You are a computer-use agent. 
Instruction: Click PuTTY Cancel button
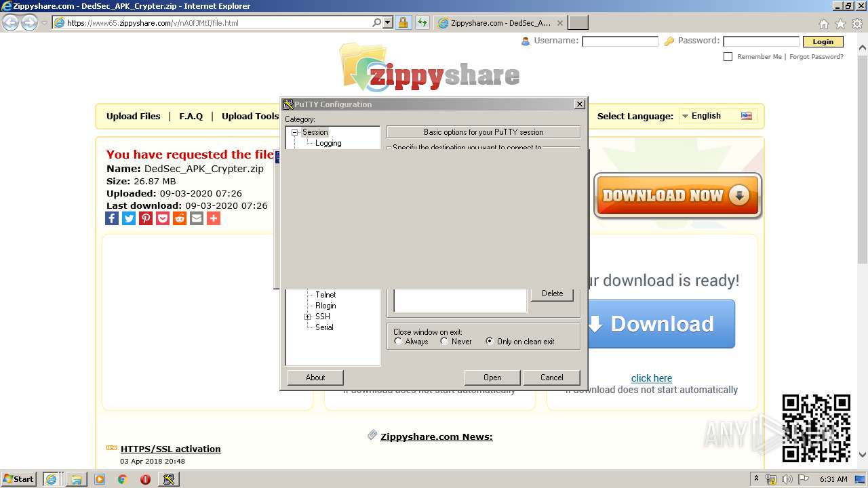pyautogui.click(x=551, y=378)
